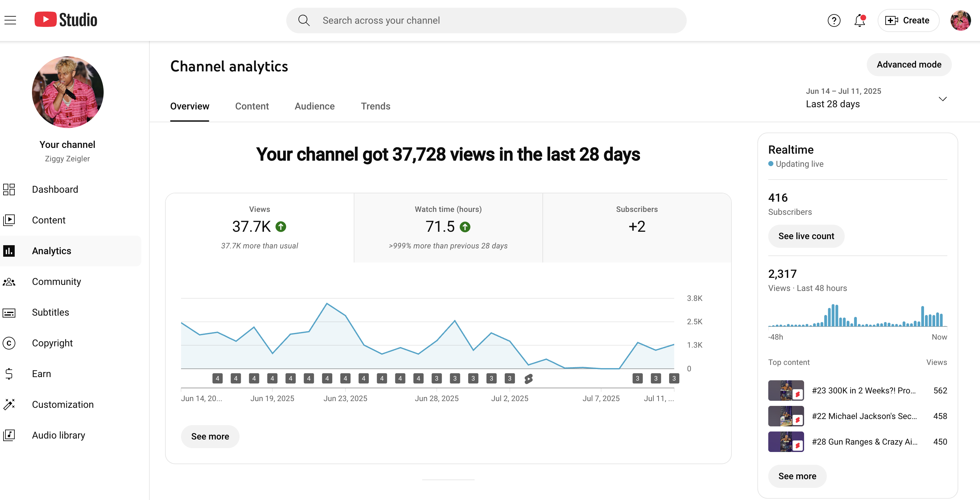
Task: Switch to the Content analytics tab
Action: (x=252, y=106)
